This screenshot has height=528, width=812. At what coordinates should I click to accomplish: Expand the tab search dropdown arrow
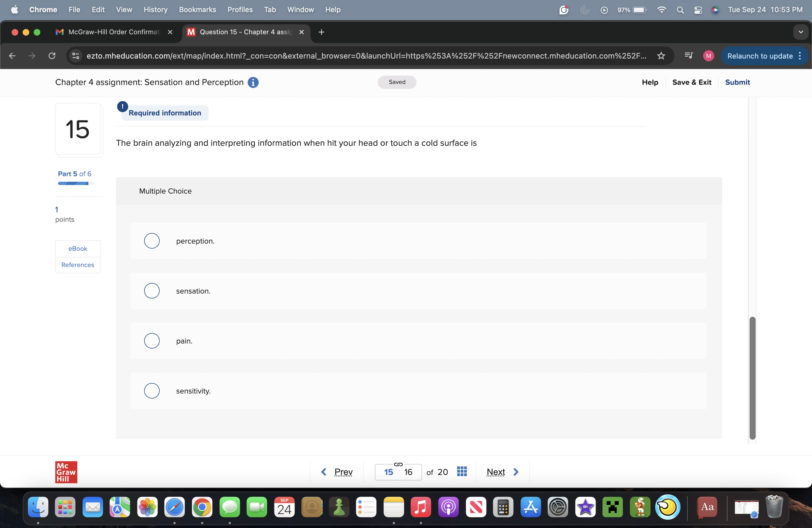click(800, 32)
